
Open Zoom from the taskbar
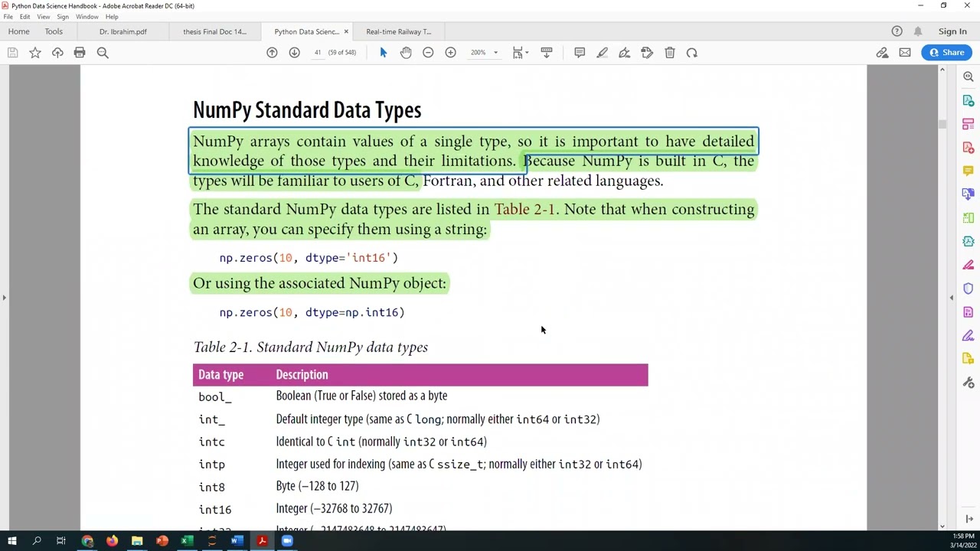point(287,541)
